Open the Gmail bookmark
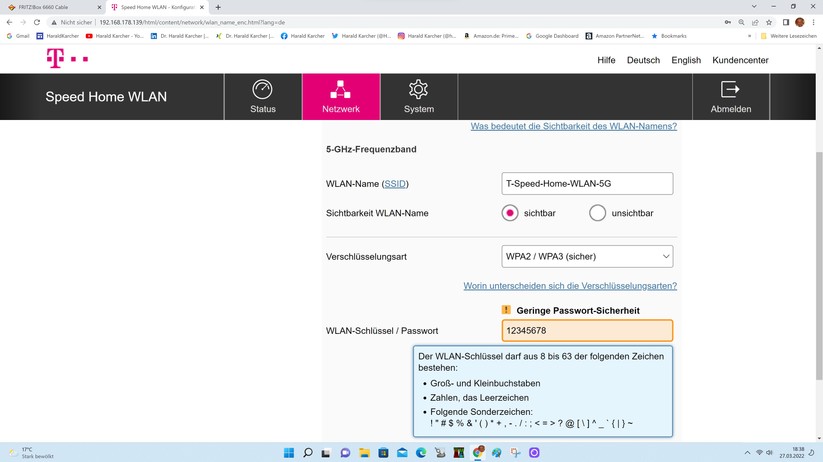 (x=18, y=36)
